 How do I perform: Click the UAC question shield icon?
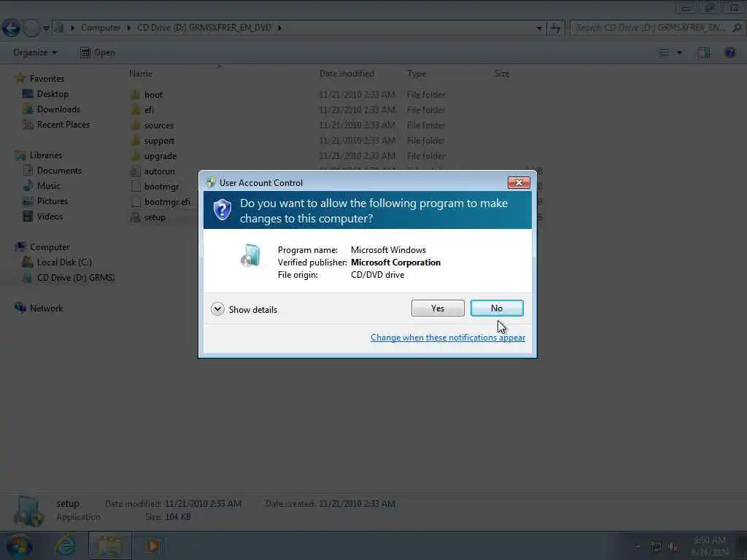coord(222,209)
